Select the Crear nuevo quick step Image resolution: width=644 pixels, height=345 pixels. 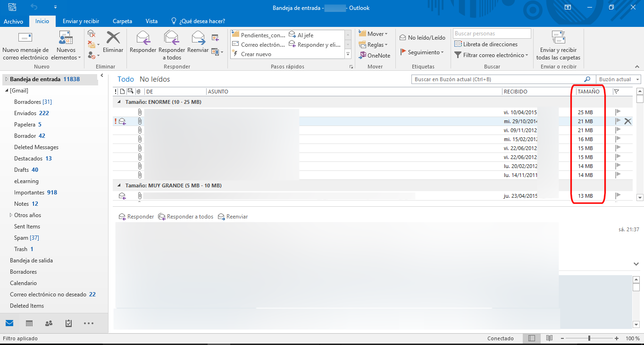(x=251, y=54)
